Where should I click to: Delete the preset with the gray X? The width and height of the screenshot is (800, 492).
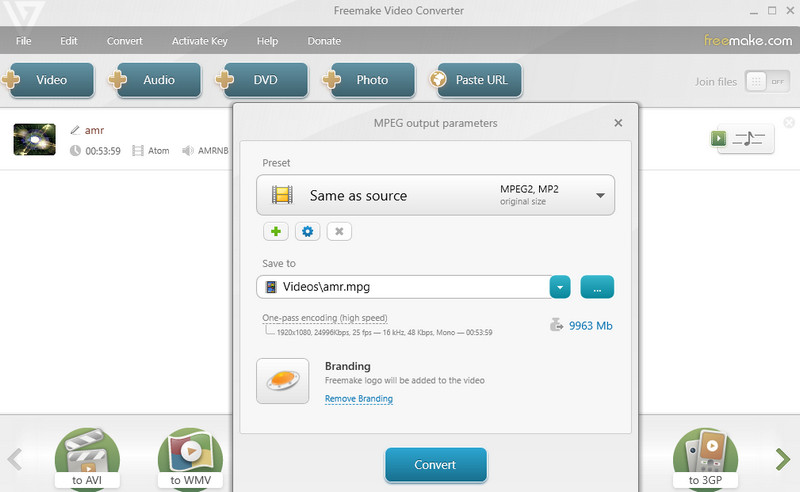coord(339,232)
